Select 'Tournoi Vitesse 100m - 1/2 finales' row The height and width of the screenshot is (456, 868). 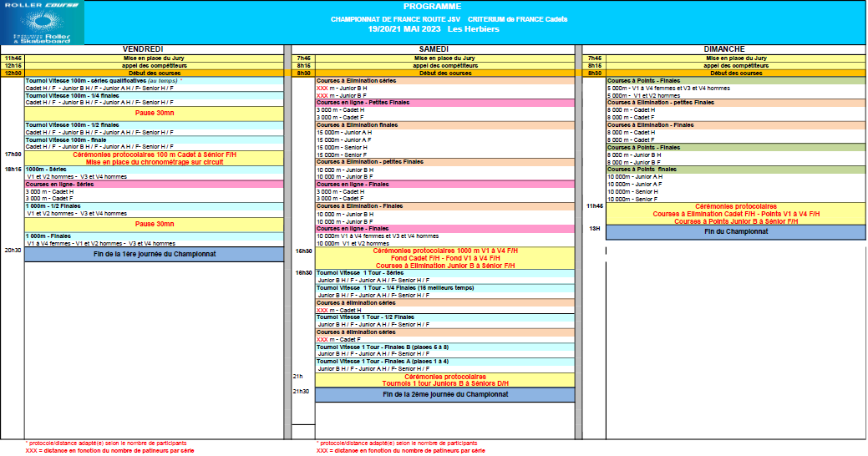(x=154, y=125)
